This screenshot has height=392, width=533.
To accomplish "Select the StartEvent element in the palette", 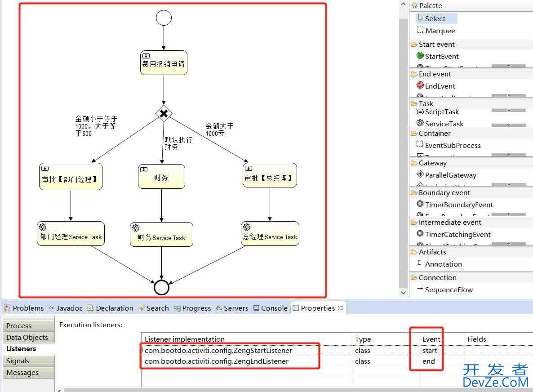I will tap(442, 56).
